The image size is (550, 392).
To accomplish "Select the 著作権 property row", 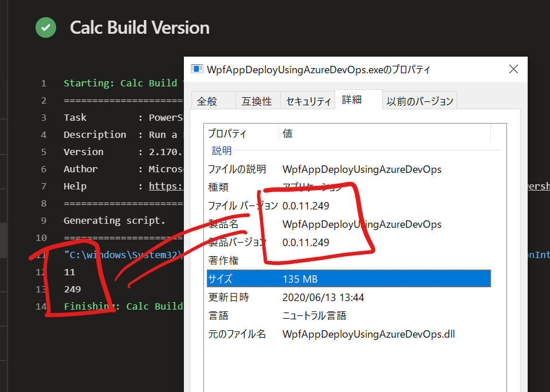I will pyautogui.click(x=349, y=260).
